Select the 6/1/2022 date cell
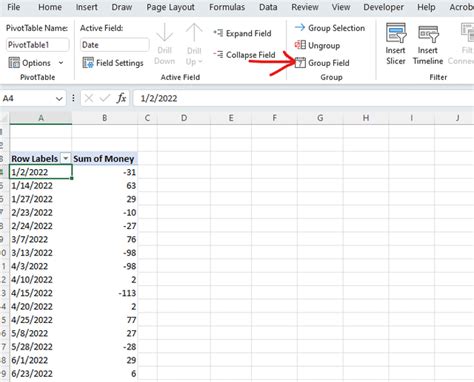The image size is (474, 382). tap(41, 360)
